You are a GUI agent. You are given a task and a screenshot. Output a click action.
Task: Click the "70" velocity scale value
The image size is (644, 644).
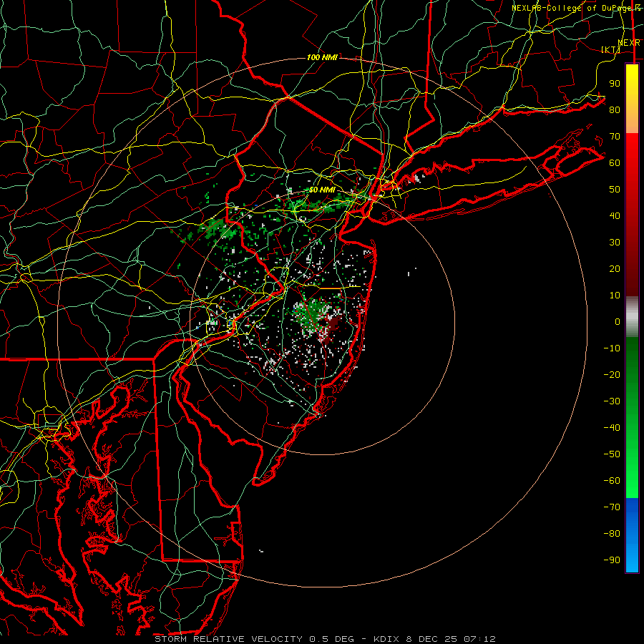click(615, 137)
